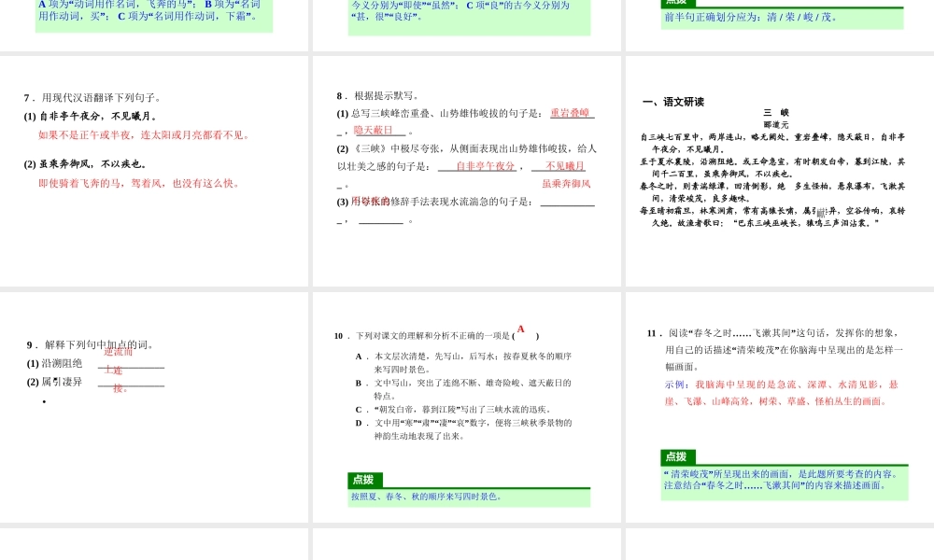The width and height of the screenshot is (934, 560).
Task: Click the red answer 虽乘奔御风 in question 8
Action: point(567,184)
